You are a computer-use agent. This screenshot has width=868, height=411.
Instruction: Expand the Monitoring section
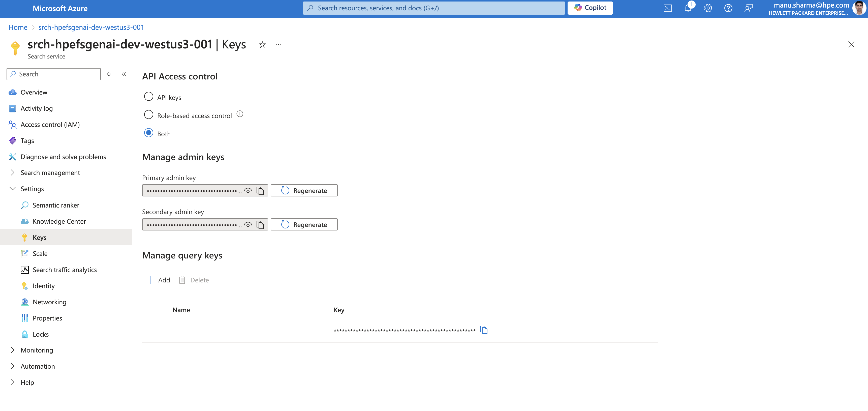coord(37,350)
